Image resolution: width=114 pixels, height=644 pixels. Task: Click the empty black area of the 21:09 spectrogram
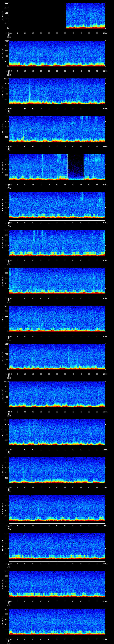37,16
